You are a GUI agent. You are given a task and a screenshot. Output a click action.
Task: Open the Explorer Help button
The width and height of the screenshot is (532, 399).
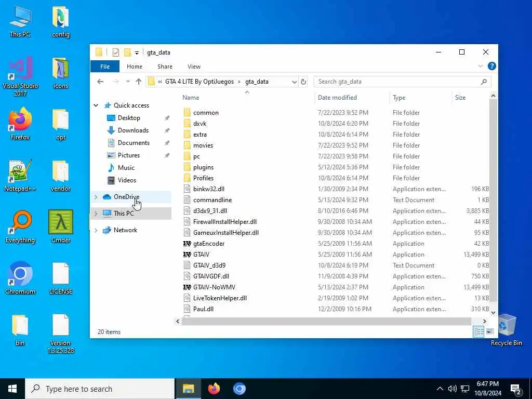(491, 66)
